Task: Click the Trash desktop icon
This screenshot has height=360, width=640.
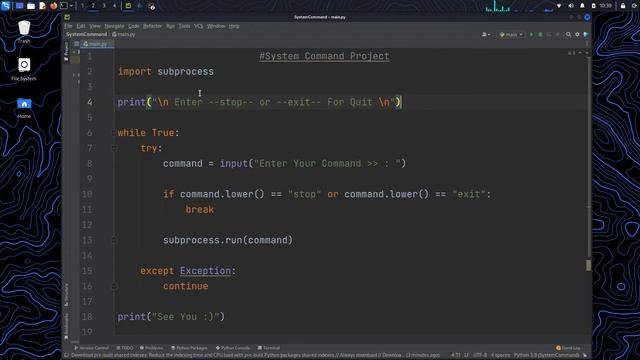Action: tap(24, 32)
